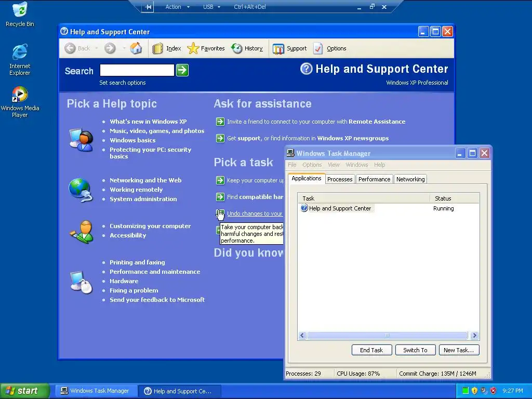Click the End Task button
Screen dimensions: 532x399
point(371,350)
